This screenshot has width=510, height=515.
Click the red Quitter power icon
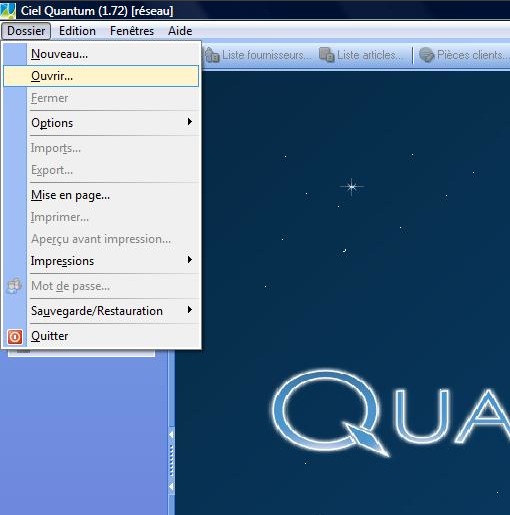pos(15,337)
